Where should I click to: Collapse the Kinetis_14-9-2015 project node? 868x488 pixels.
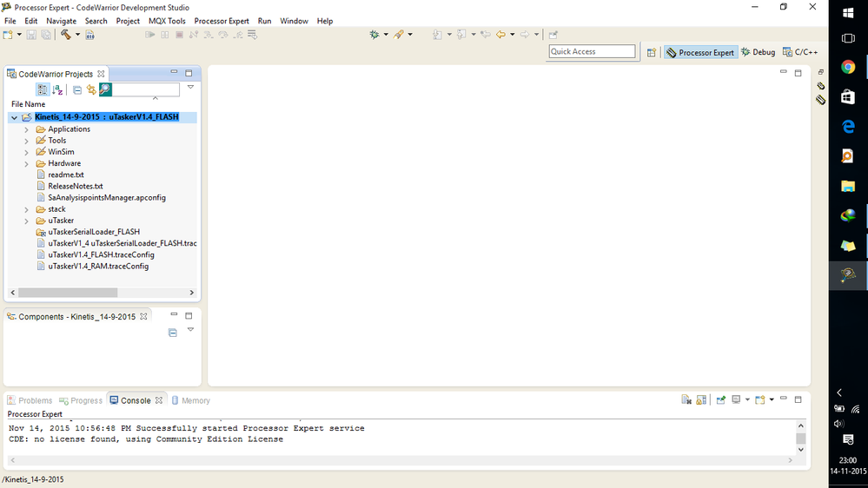tap(15, 117)
